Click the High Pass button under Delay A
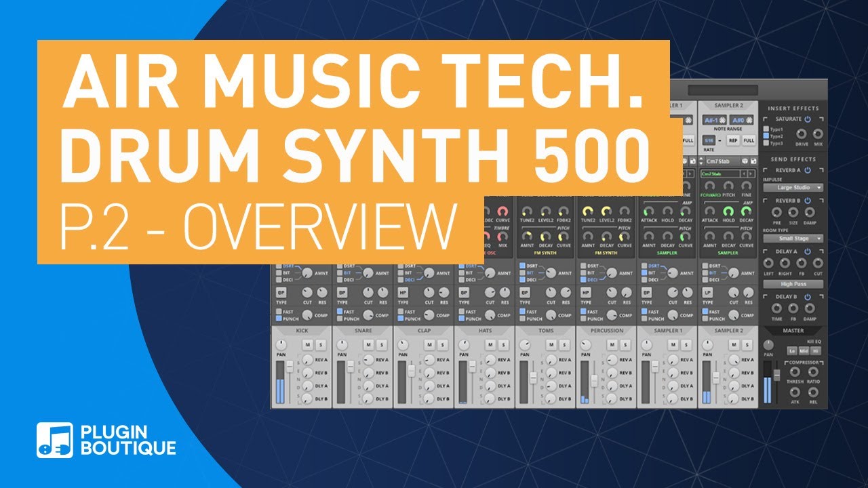Image resolution: width=868 pixels, height=488 pixels. 793,284
